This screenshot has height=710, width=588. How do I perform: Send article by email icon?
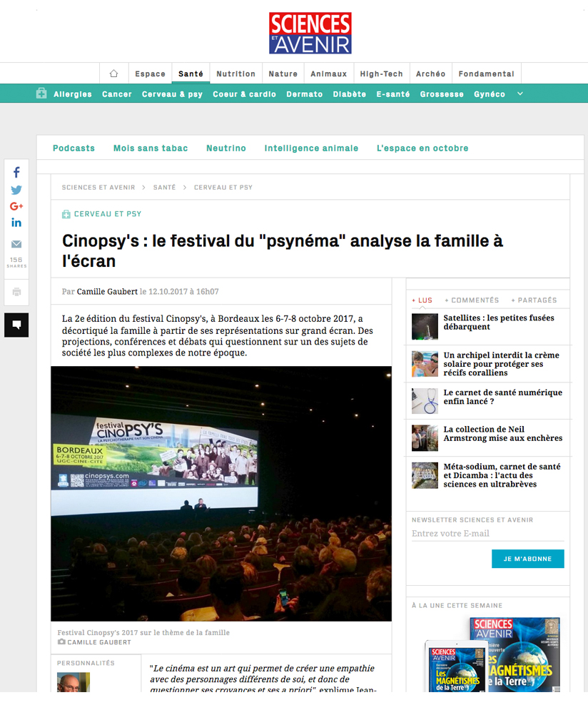point(16,244)
